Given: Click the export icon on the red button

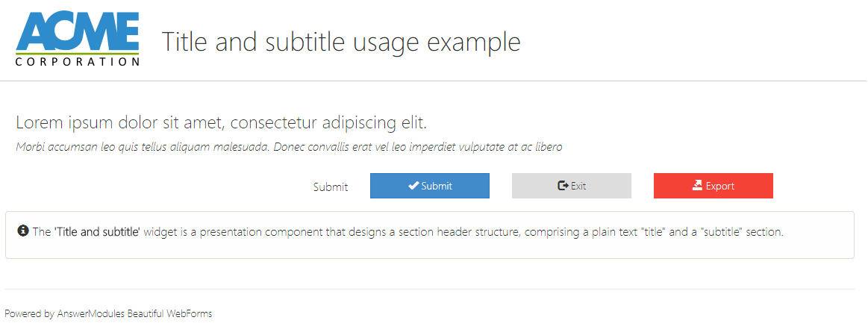Looking at the screenshot, I should [x=698, y=186].
